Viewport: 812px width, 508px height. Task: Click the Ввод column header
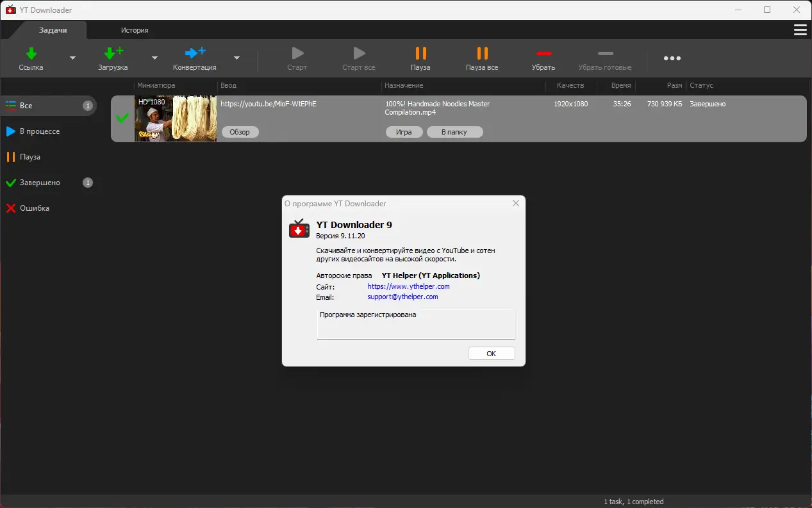coord(228,85)
